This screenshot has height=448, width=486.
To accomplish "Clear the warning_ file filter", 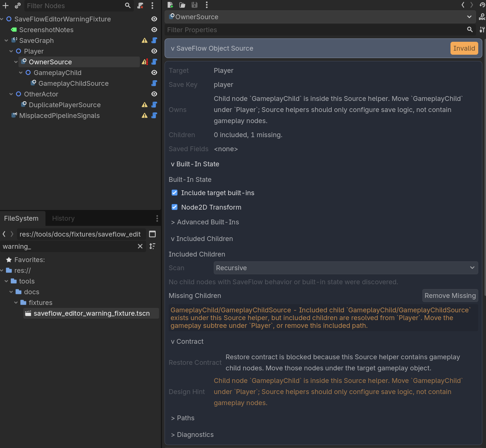I will click(x=140, y=246).
